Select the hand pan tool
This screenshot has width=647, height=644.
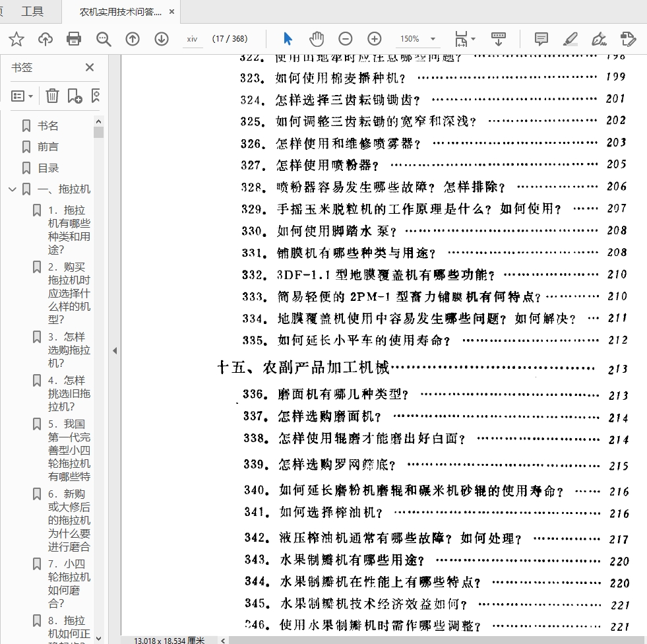coord(317,39)
